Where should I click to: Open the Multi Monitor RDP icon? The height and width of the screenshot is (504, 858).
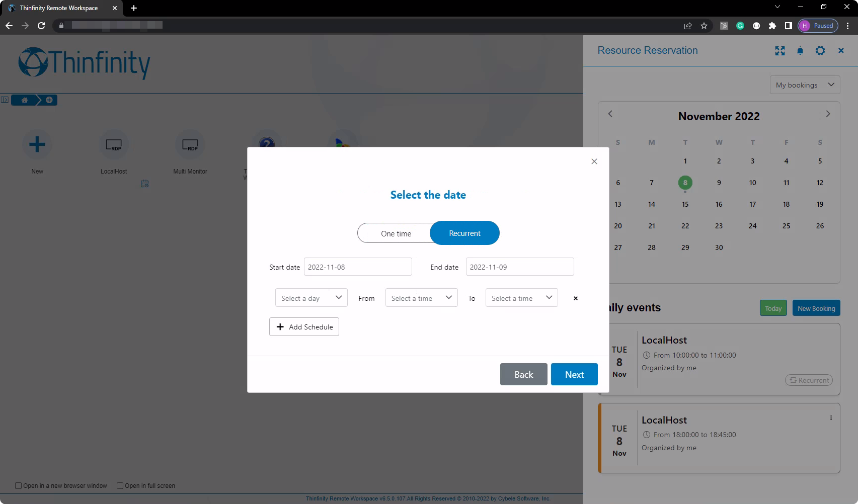(x=190, y=145)
